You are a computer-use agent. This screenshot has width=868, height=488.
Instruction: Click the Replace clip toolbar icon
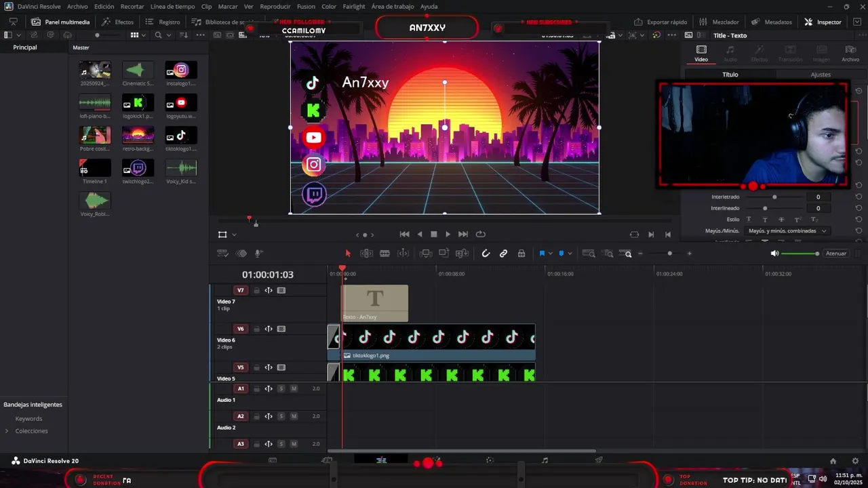coord(462,253)
